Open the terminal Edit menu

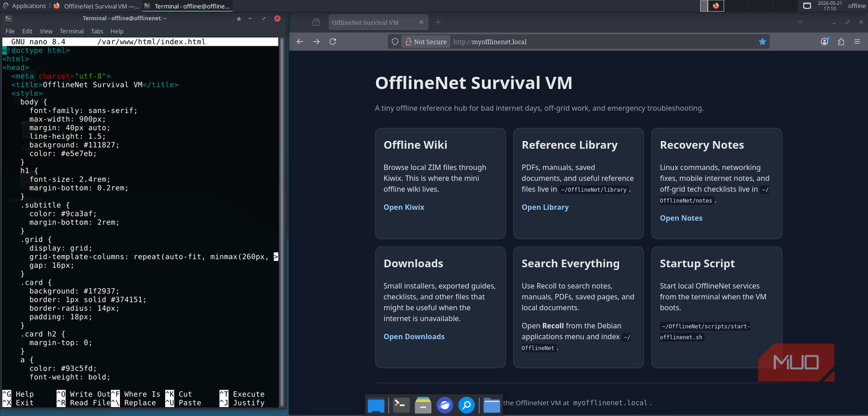click(x=27, y=31)
